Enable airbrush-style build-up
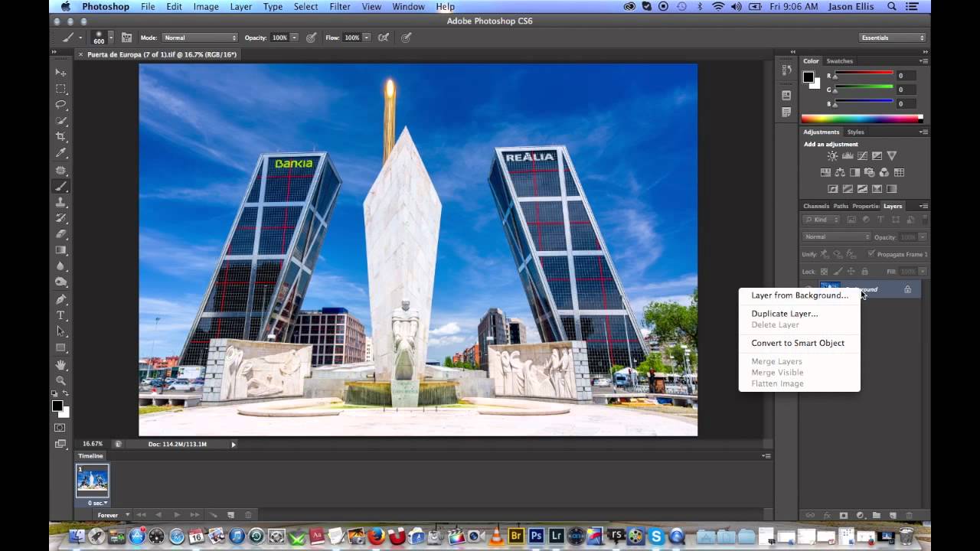This screenshot has width=980, height=551. pyautogui.click(x=383, y=37)
